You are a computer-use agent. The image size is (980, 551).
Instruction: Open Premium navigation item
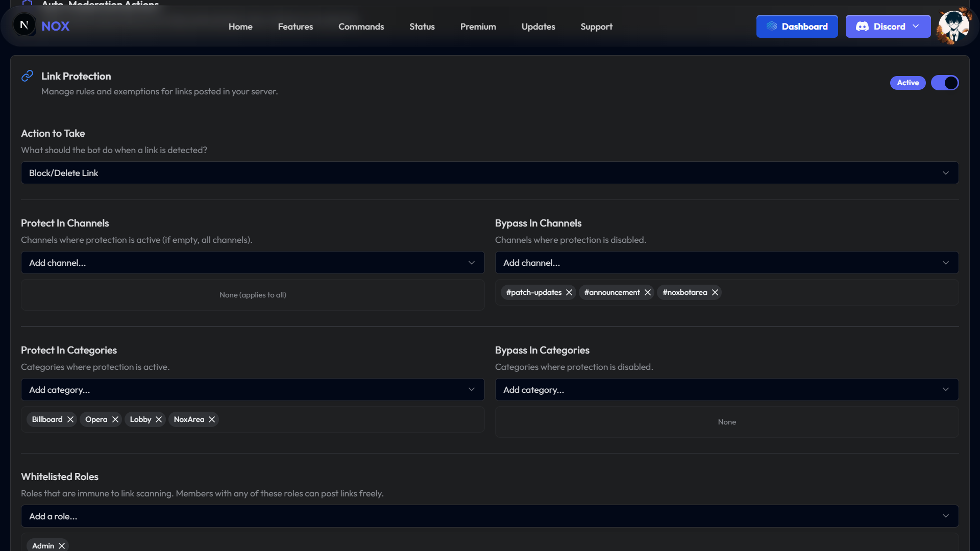(478, 27)
